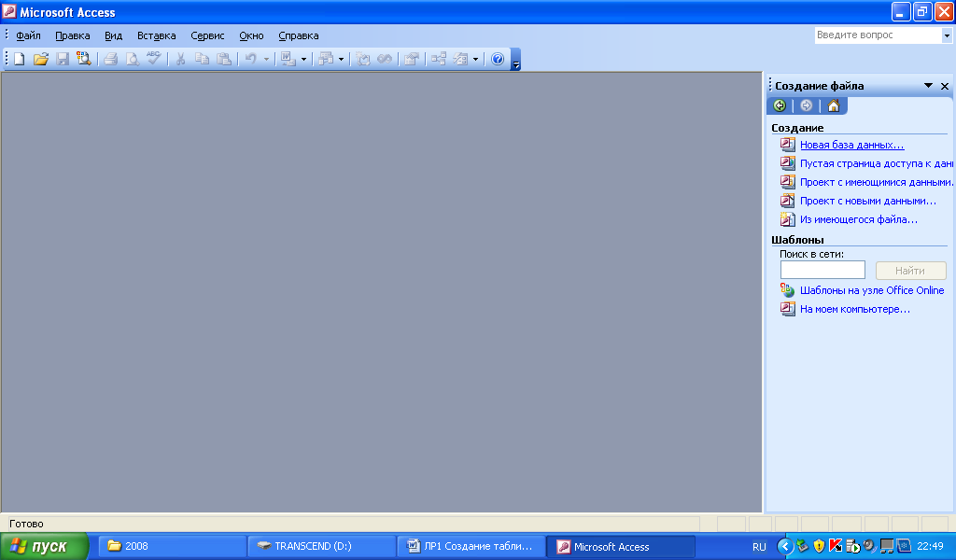This screenshot has height=560, width=956.
Task: Switch to the 2008 folder taskbar button
Action: [172, 546]
